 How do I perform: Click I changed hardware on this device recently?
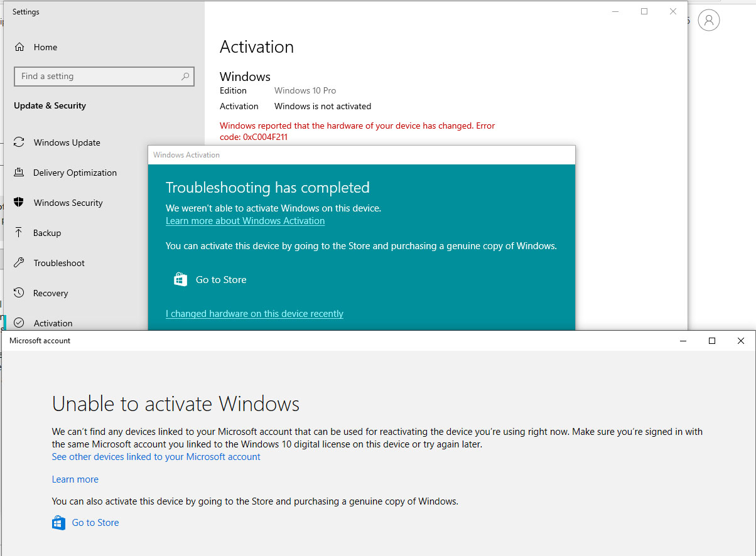click(x=254, y=314)
